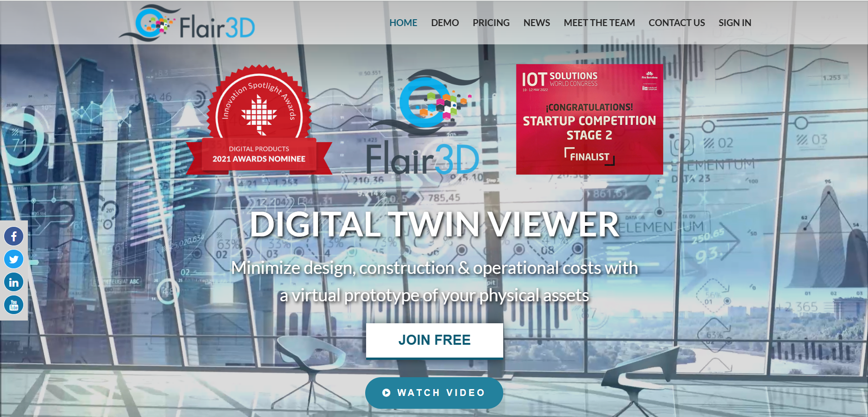Click the large central Flair3D logo

[424, 123]
